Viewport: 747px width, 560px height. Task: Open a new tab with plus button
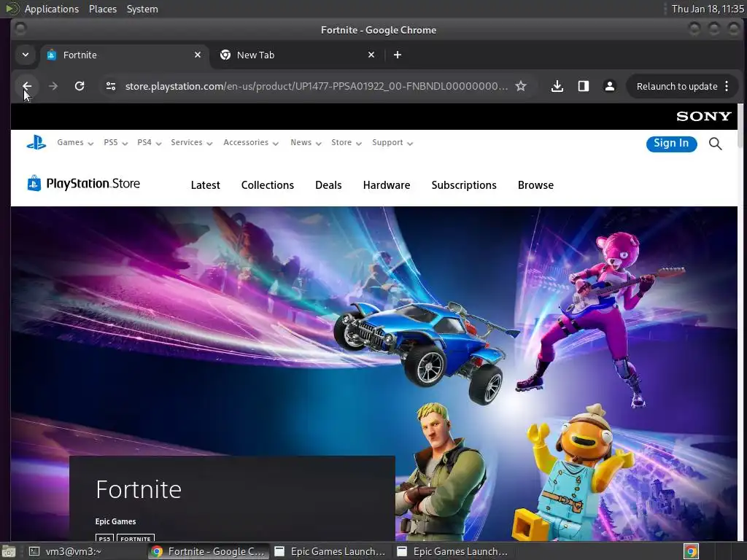point(398,55)
